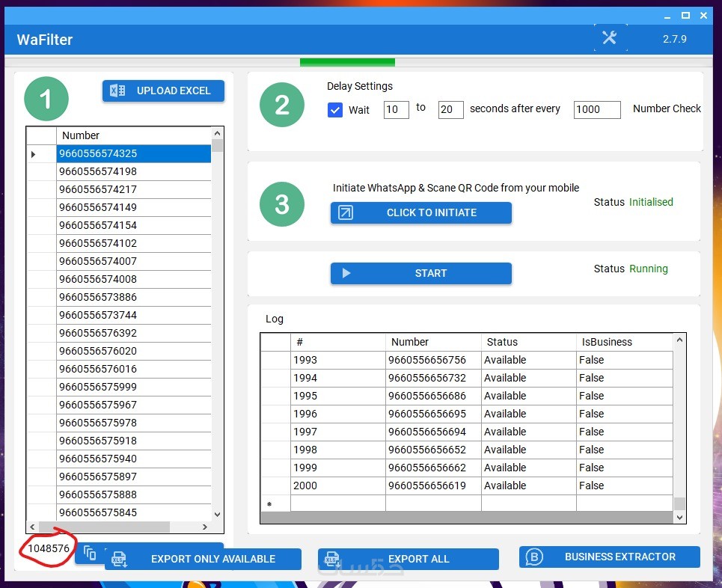722x588 pixels.
Task: Select number 9660556573886 in the list
Action: pyautogui.click(x=133, y=297)
